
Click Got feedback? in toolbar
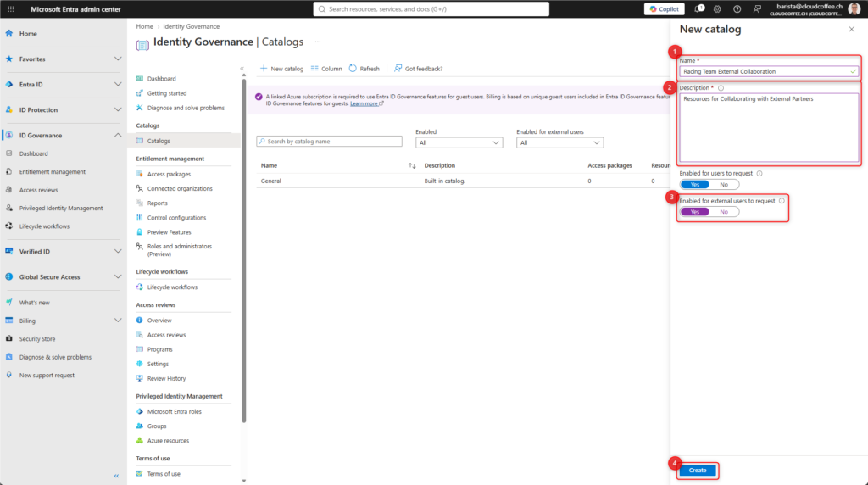tap(419, 69)
